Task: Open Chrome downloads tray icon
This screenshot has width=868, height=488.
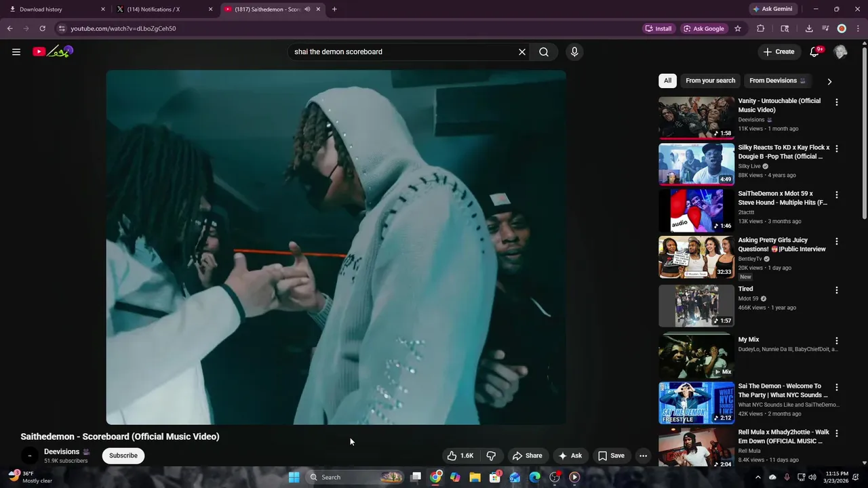Action: tap(809, 28)
